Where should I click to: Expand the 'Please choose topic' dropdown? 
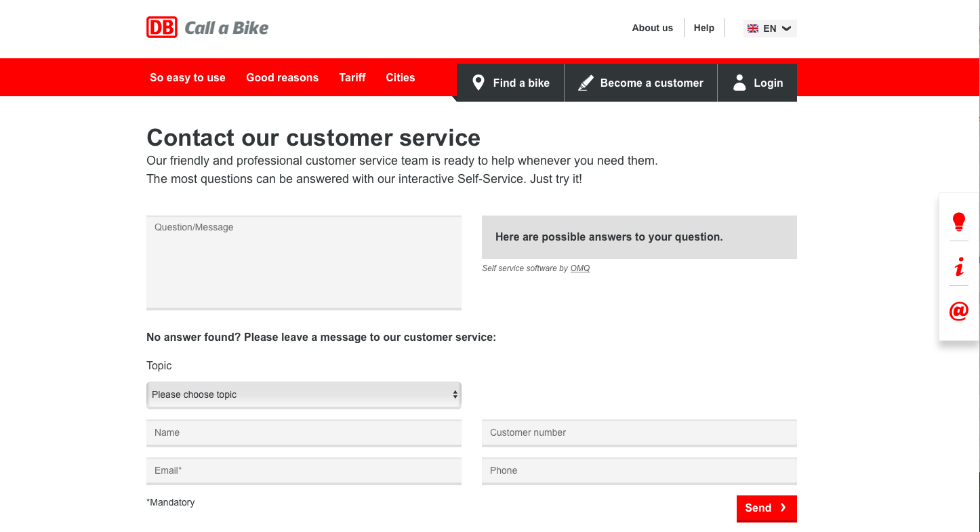coord(304,395)
